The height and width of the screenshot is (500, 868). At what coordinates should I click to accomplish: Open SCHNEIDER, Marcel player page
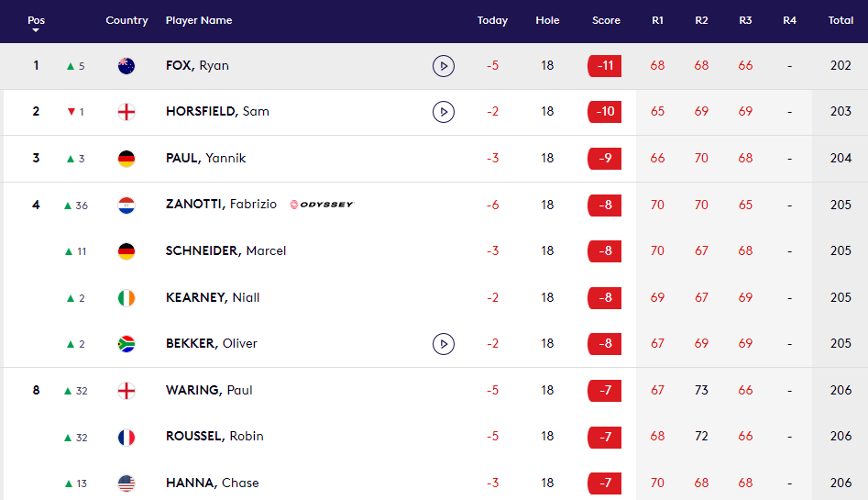(225, 250)
